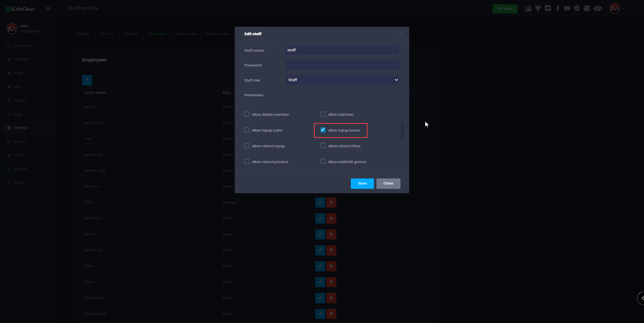Click the Facebook icon in header
Viewport: 644px width, 323px height.
(557, 8)
